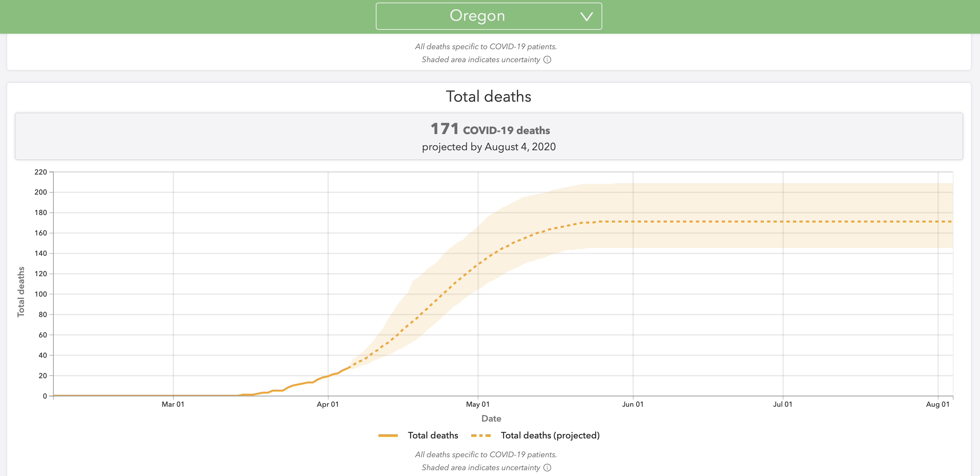This screenshot has width=980, height=476.
Task: Click the May 01 date tick label
Action: coord(477,404)
